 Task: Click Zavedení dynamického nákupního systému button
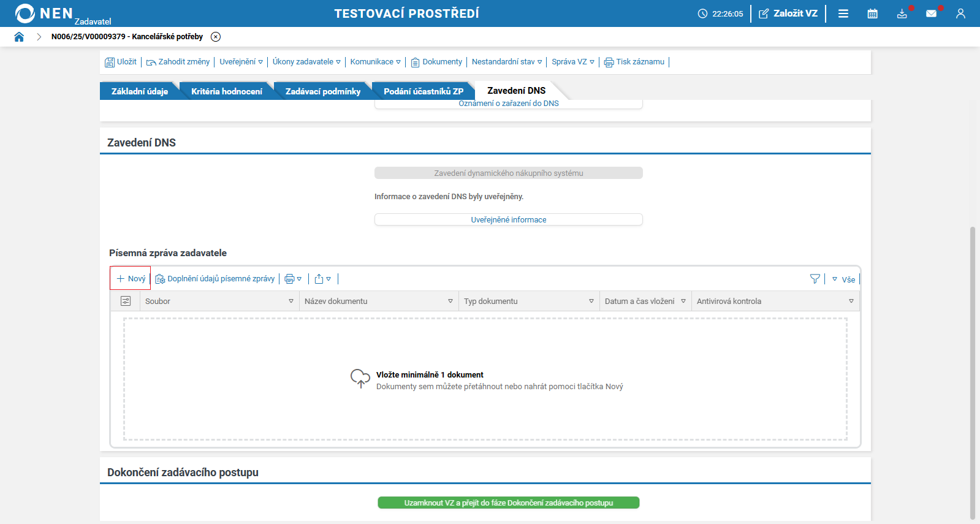(509, 173)
